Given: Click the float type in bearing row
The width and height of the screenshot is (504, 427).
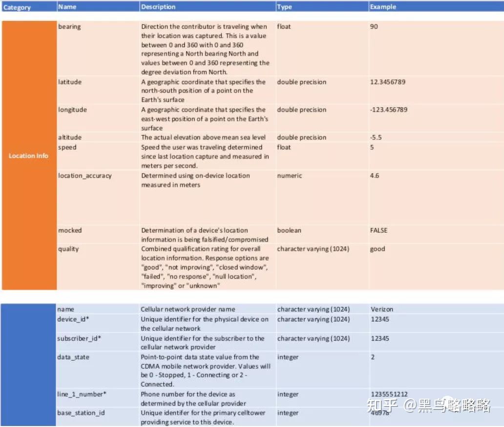Looking at the screenshot, I should [284, 27].
